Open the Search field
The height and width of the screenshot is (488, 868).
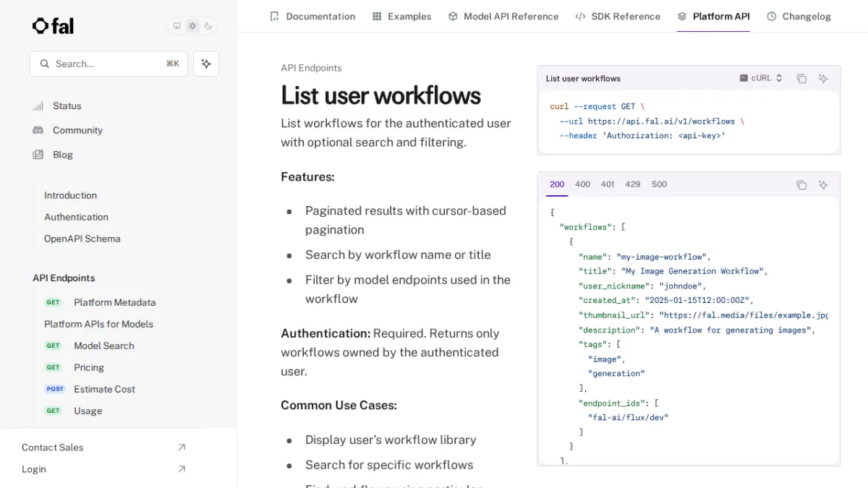pos(109,64)
